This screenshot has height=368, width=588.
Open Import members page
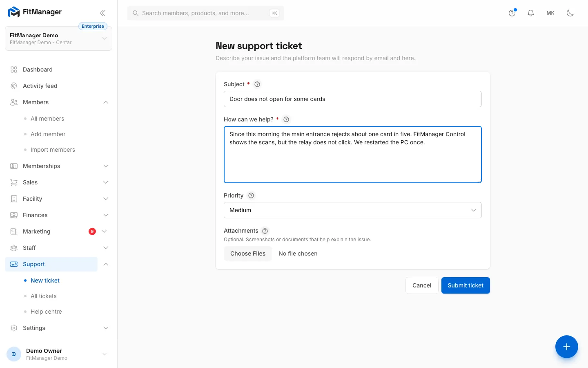click(53, 150)
